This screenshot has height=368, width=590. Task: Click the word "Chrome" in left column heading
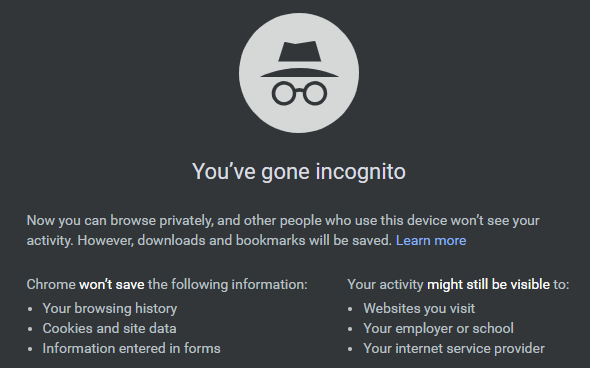click(x=51, y=284)
